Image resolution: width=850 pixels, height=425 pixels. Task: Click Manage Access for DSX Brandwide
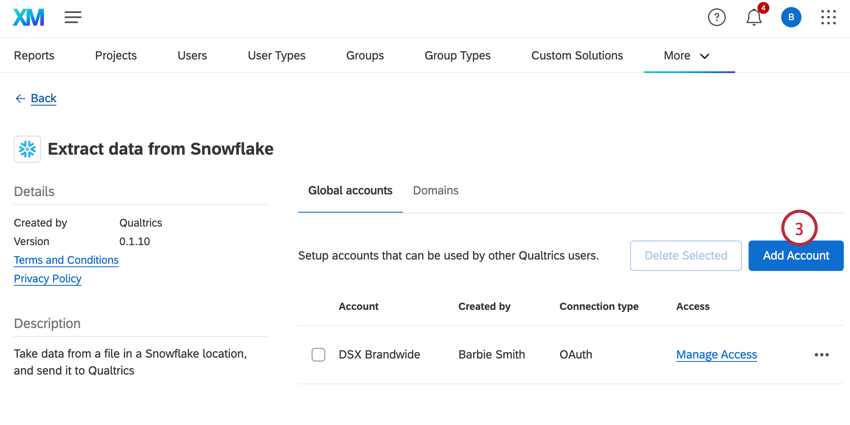coord(716,355)
